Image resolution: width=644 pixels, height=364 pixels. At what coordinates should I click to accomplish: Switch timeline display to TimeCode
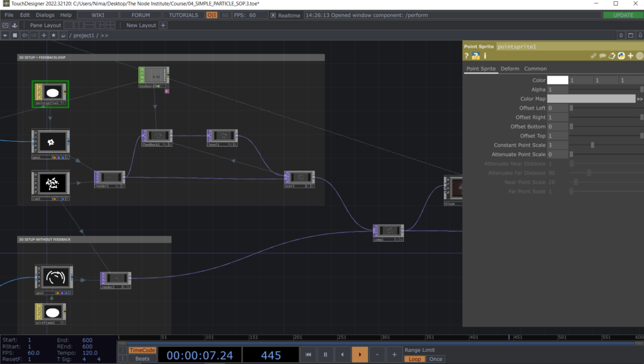(x=142, y=350)
